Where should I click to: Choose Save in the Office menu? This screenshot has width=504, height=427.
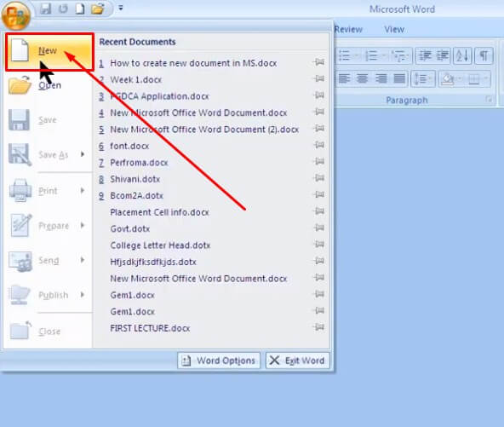point(49,120)
